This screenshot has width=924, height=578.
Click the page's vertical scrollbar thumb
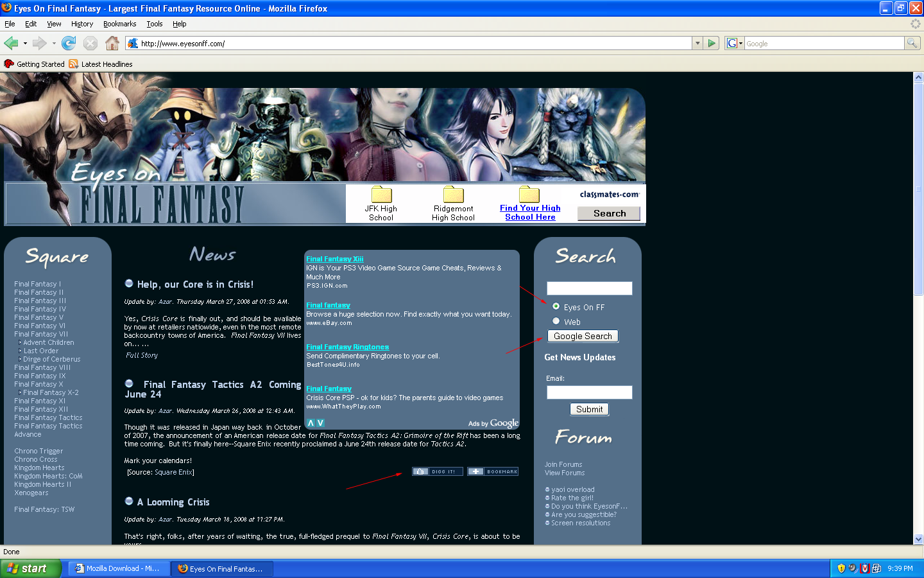(x=918, y=188)
